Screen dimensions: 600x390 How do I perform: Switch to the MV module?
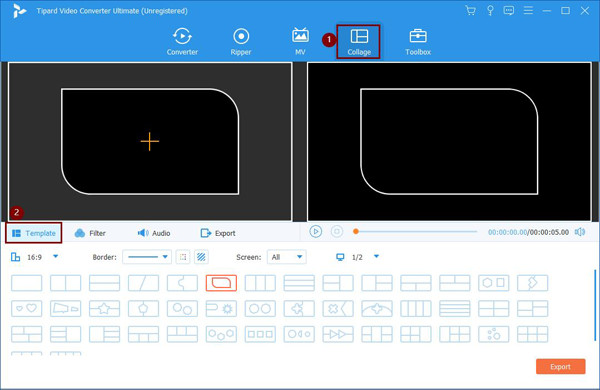(300, 42)
